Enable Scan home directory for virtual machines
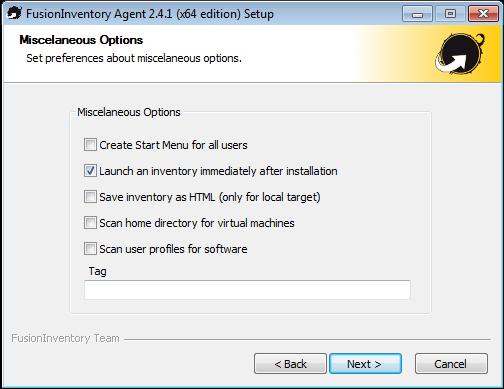504x389 pixels. coord(90,223)
